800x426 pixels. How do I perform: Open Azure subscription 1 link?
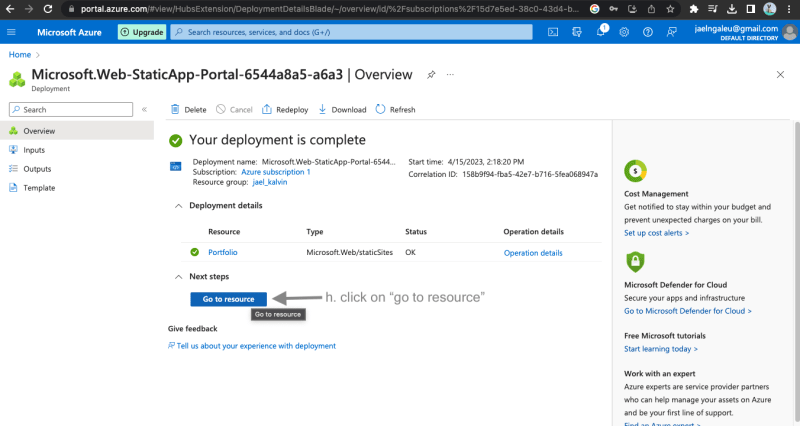pyautogui.click(x=276, y=172)
